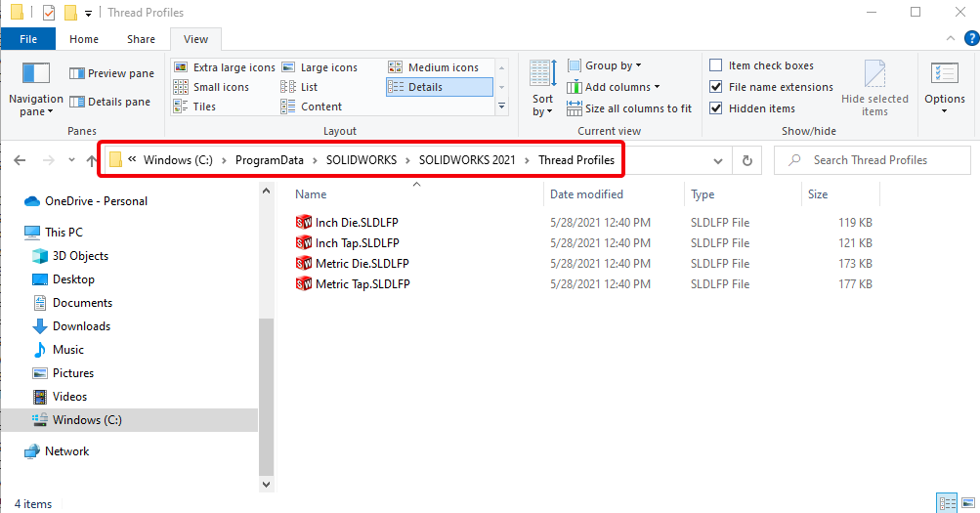
Task: Select the View ribbon tab
Action: (x=195, y=39)
